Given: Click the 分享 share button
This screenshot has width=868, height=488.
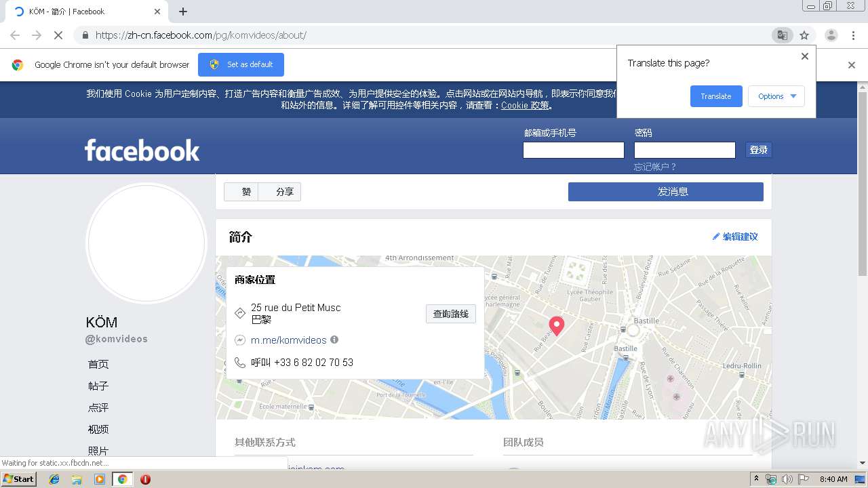Looking at the screenshot, I should coord(279,192).
